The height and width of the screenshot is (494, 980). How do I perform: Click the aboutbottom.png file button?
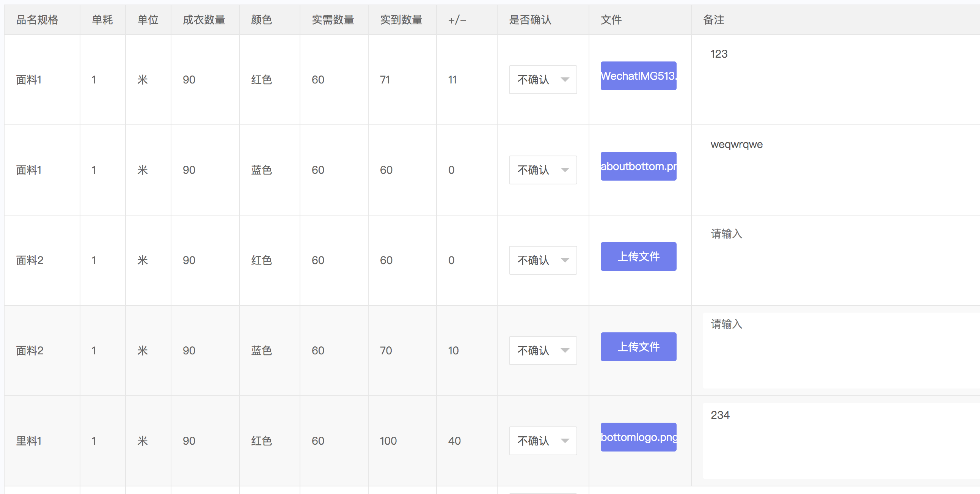click(x=638, y=166)
